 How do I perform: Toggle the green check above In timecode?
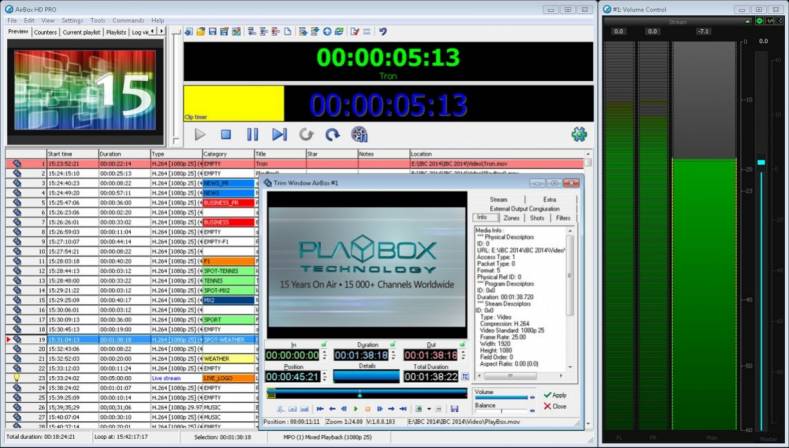(324, 344)
